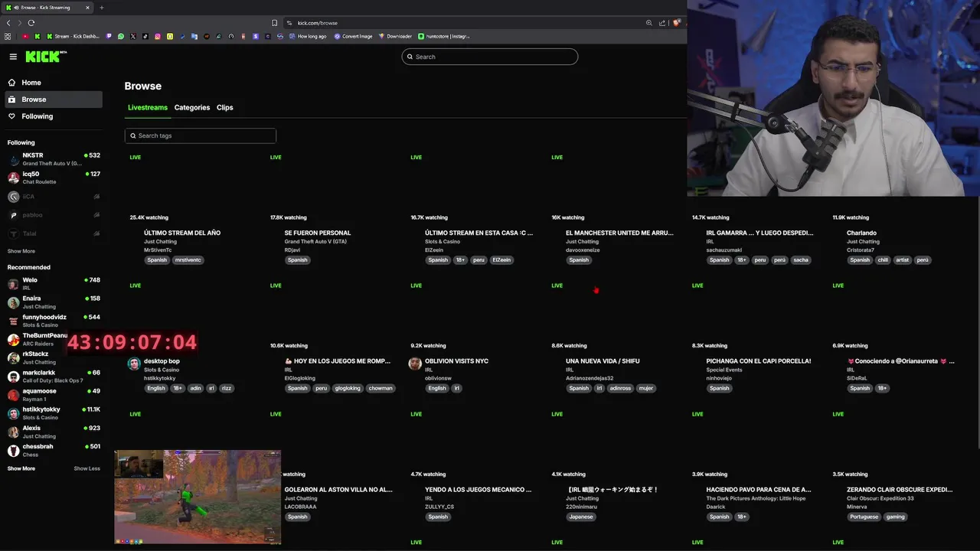
Task: Select the Browse - Kick Streaming browser tab
Action: [x=47, y=8]
